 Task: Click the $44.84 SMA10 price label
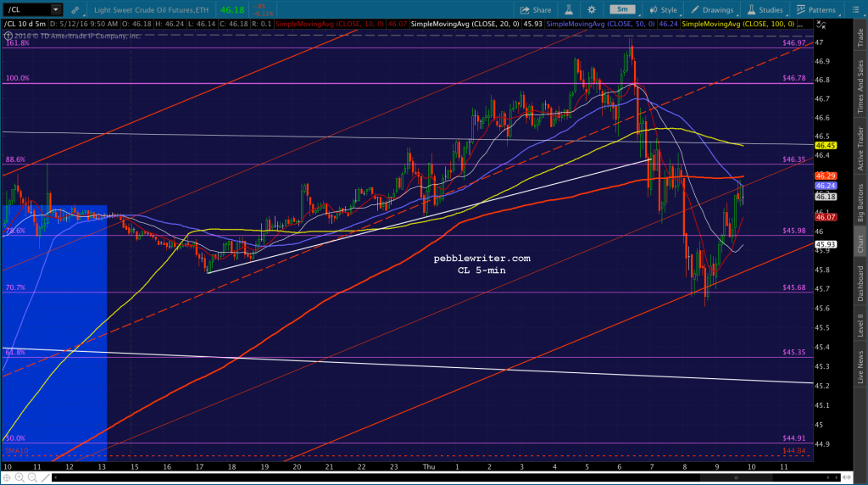coord(793,451)
